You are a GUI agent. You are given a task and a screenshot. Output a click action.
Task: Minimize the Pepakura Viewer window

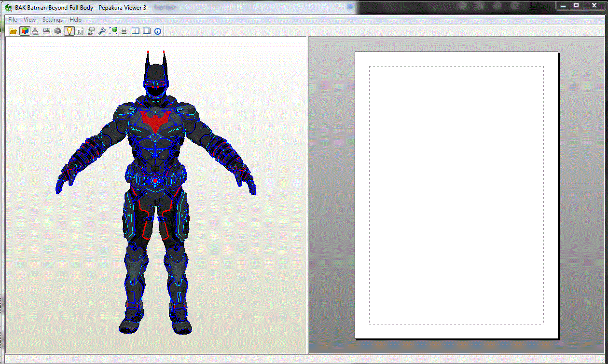563,5
